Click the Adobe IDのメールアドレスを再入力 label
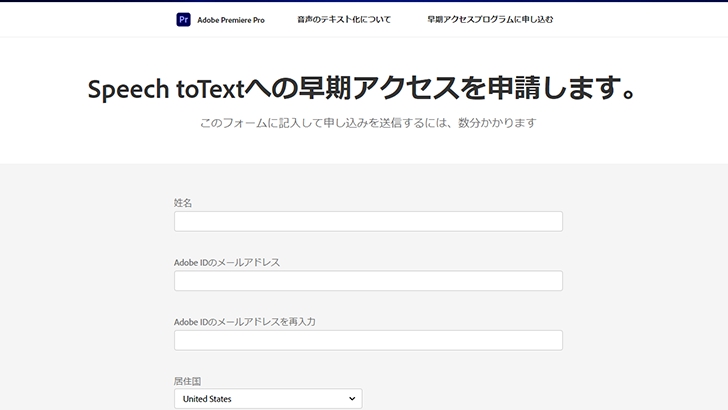Screen dimensions: 728x410 245,322
